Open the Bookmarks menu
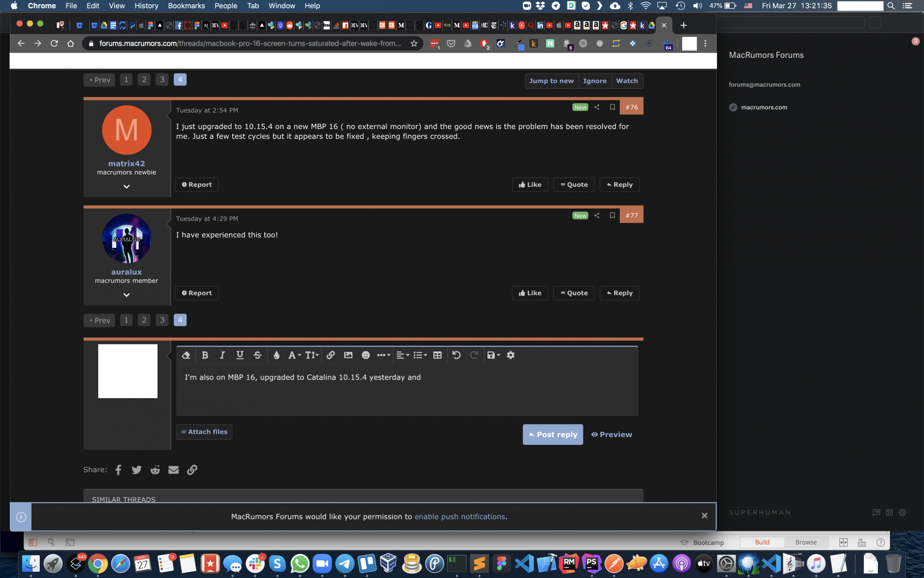 pyautogui.click(x=186, y=6)
